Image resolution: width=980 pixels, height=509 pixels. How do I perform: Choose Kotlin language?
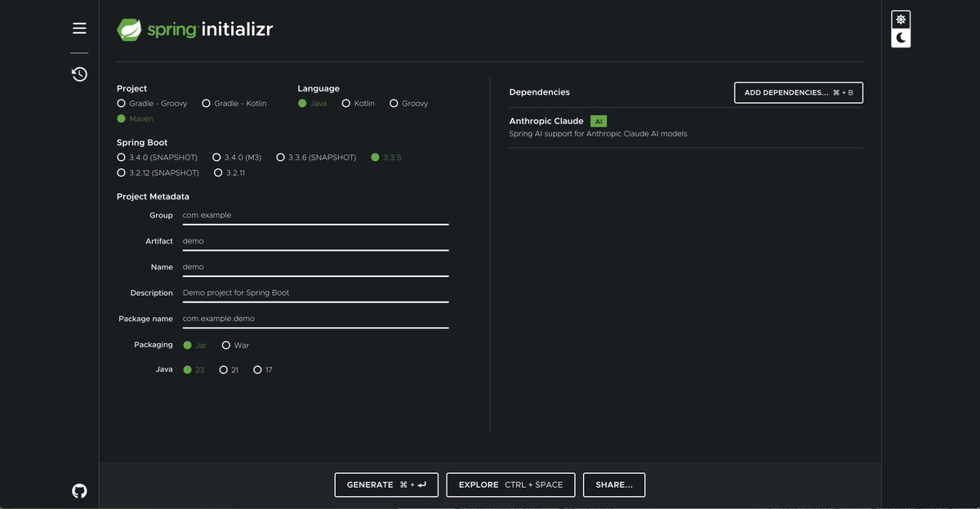[359, 104]
